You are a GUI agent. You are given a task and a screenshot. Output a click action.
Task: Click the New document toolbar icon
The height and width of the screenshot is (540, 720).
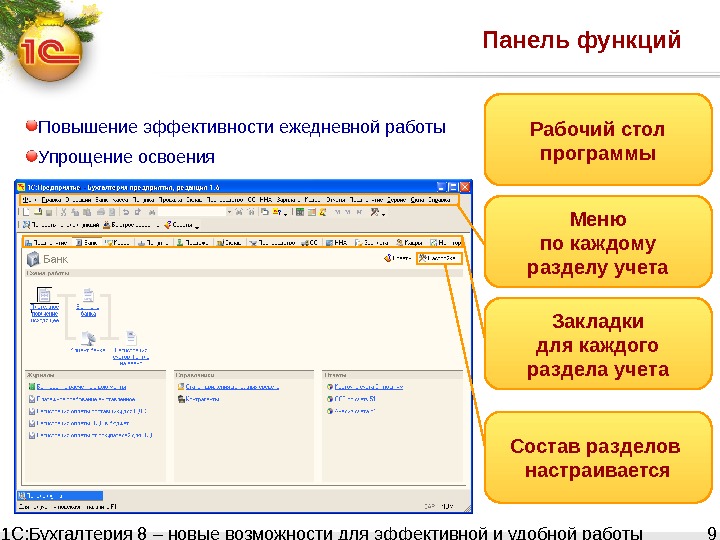26,212
